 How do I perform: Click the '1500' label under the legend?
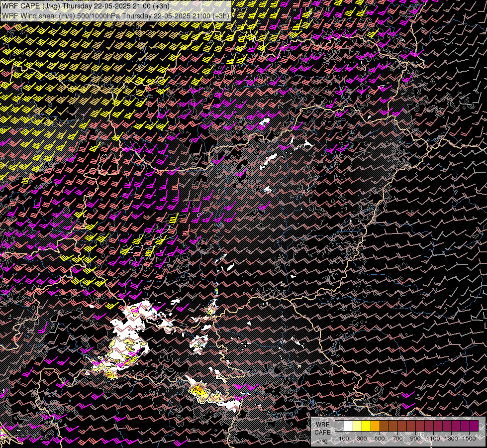click(469, 439)
